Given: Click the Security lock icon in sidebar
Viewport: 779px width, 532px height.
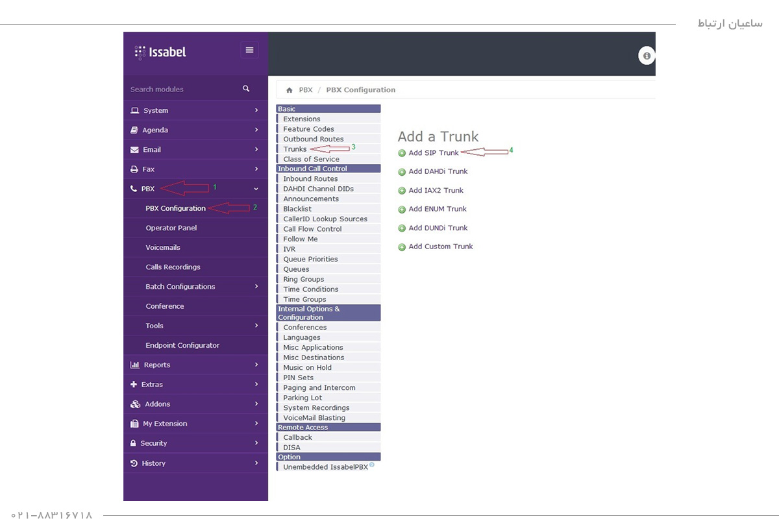Looking at the screenshot, I should (x=134, y=444).
